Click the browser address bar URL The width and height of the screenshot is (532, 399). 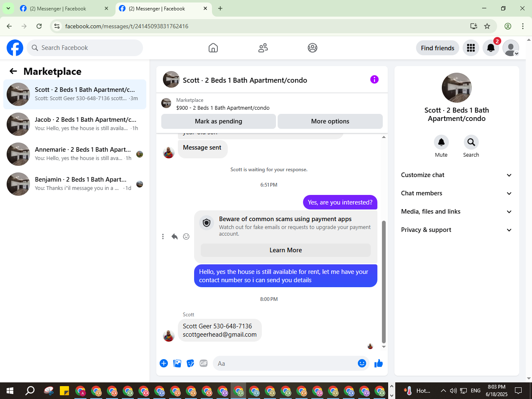[x=127, y=26]
